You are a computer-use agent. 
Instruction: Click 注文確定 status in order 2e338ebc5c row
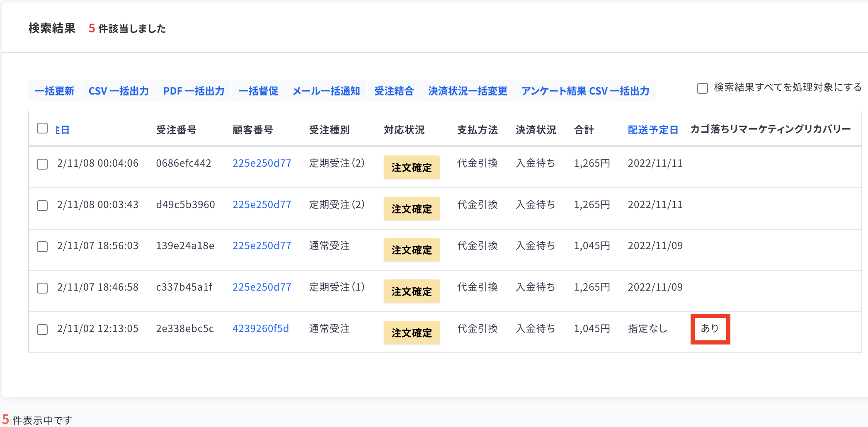(x=412, y=333)
